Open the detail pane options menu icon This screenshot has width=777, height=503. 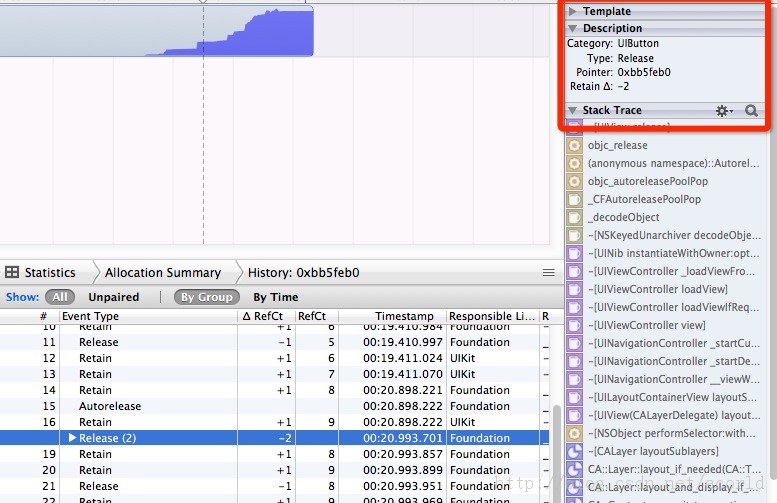[x=549, y=273]
